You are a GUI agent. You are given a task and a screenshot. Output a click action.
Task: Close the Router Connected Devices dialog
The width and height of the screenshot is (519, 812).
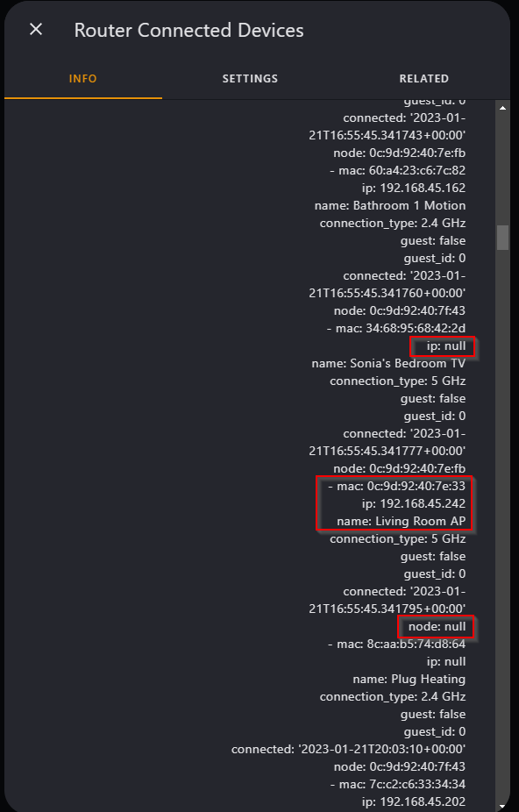coord(35,29)
